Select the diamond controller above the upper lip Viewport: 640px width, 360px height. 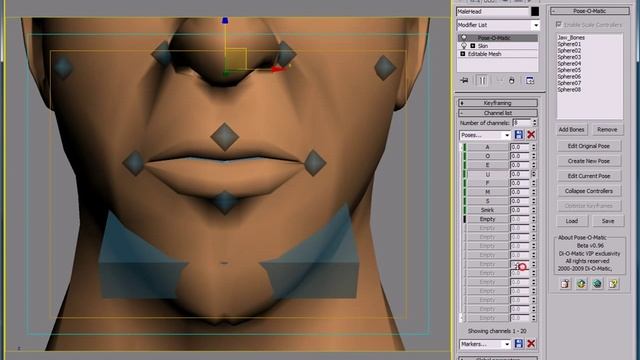click(224, 136)
